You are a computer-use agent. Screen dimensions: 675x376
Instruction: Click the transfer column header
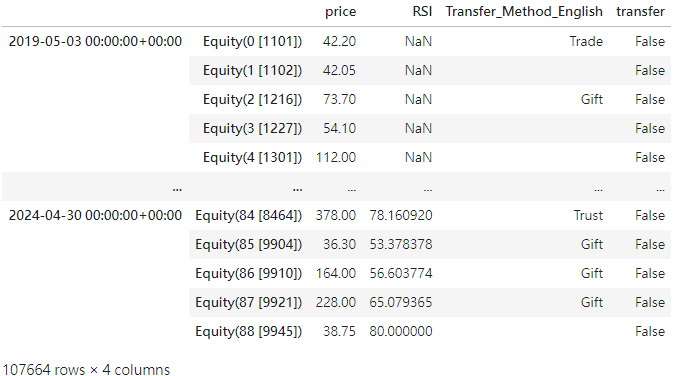pyautogui.click(x=640, y=12)
